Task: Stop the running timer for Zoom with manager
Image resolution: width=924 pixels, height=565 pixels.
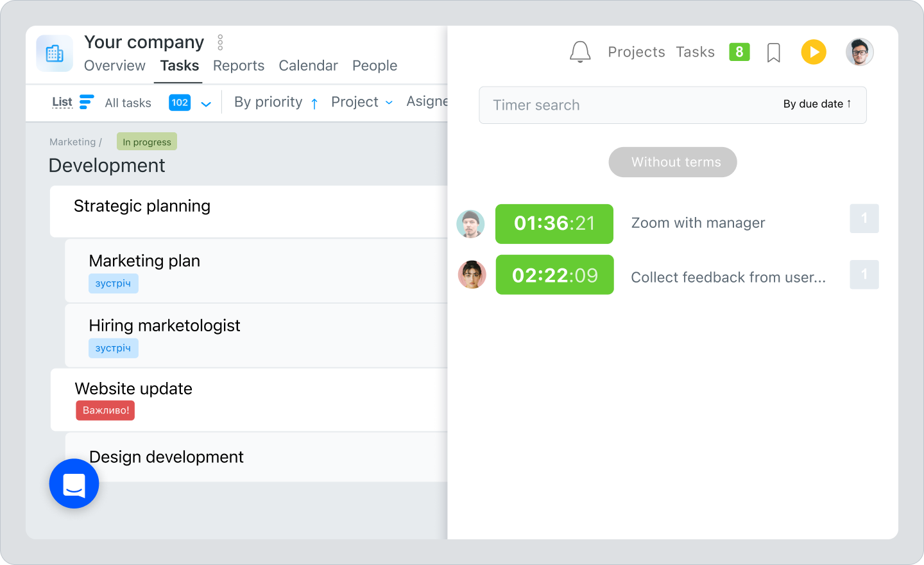Action: tap(554, 224)
